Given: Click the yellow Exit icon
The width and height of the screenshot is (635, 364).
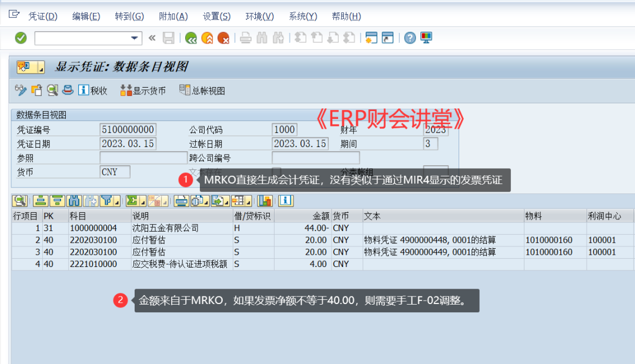Looking at the screenshot, I should click(x=207, y=38).
